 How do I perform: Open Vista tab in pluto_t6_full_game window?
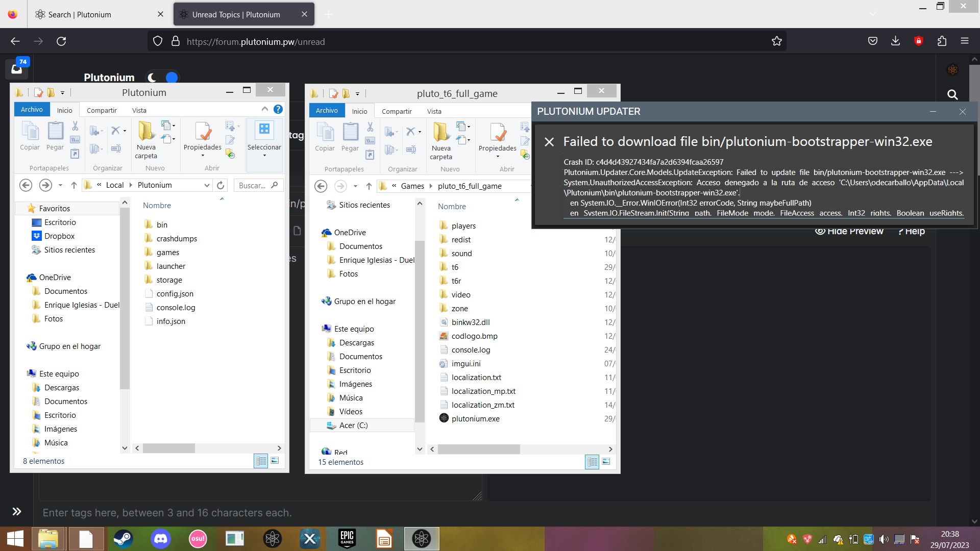pyautogui.click(x=434, y=111)
